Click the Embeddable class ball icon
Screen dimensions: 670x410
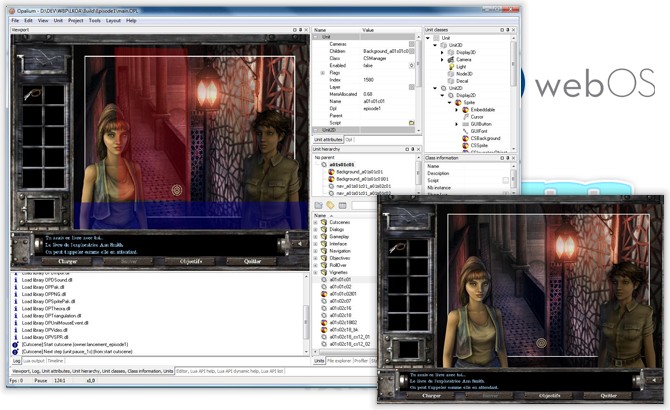coord(465,110)
